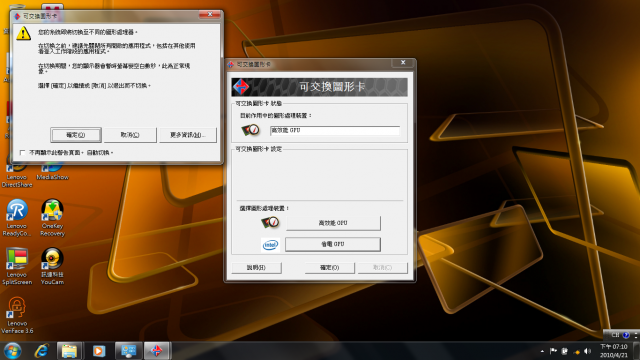The image size is (640, 360).
Task: Open the volume speaker tray icon
Action: click(587, 351)
